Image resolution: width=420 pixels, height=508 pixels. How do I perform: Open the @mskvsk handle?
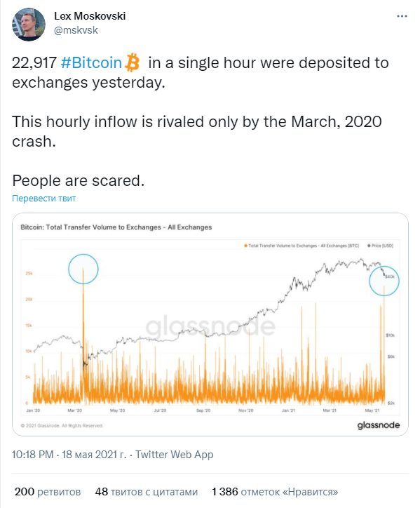click(76, 30)
